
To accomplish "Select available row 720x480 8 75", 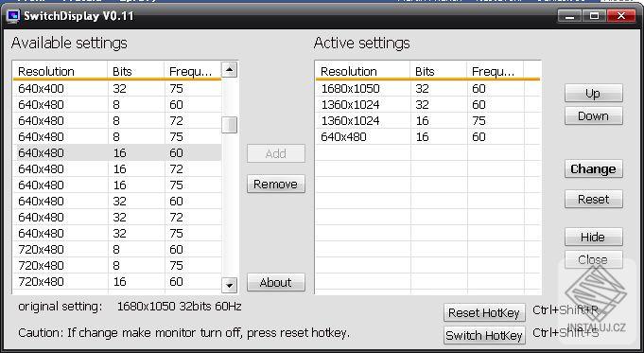I will [x=117, y=265].
